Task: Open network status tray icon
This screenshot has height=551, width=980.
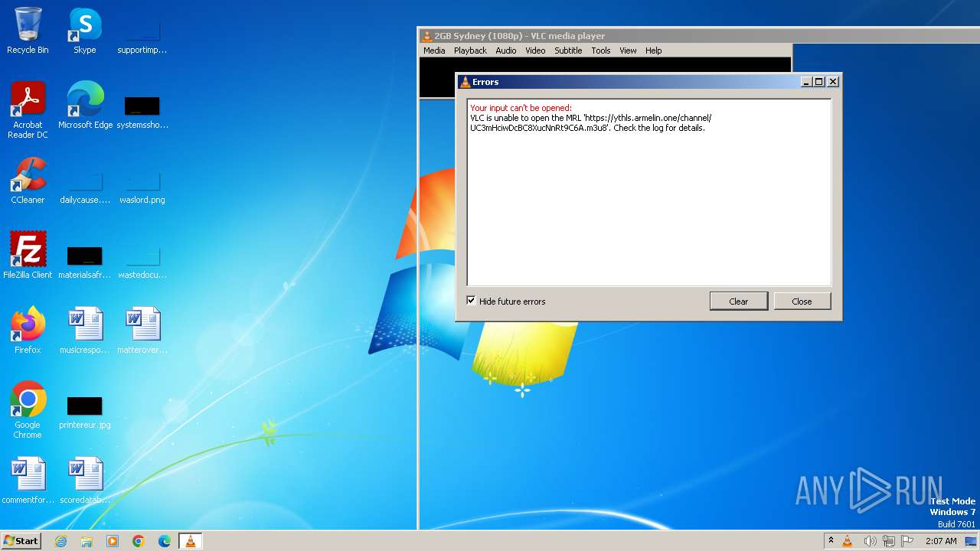Action: [888, 541]
